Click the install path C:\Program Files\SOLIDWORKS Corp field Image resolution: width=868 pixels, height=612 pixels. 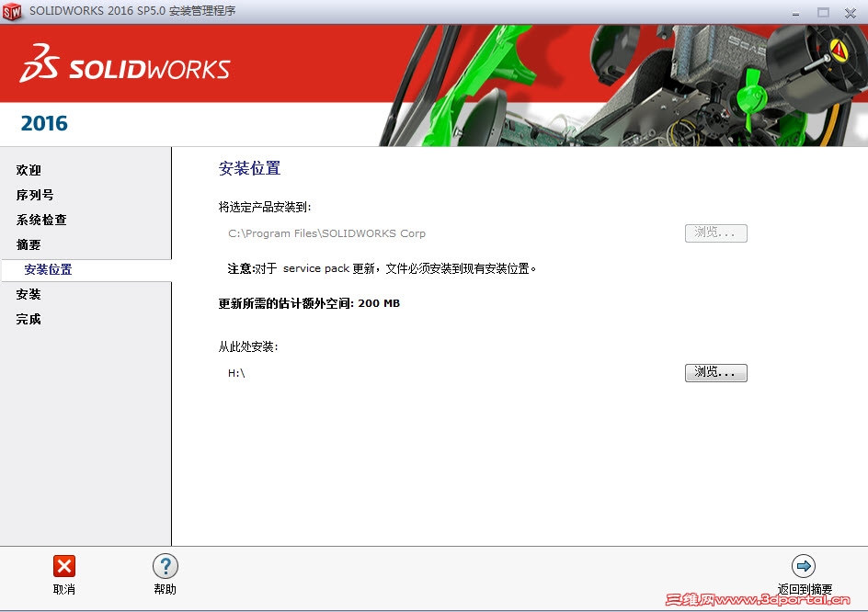327,233
